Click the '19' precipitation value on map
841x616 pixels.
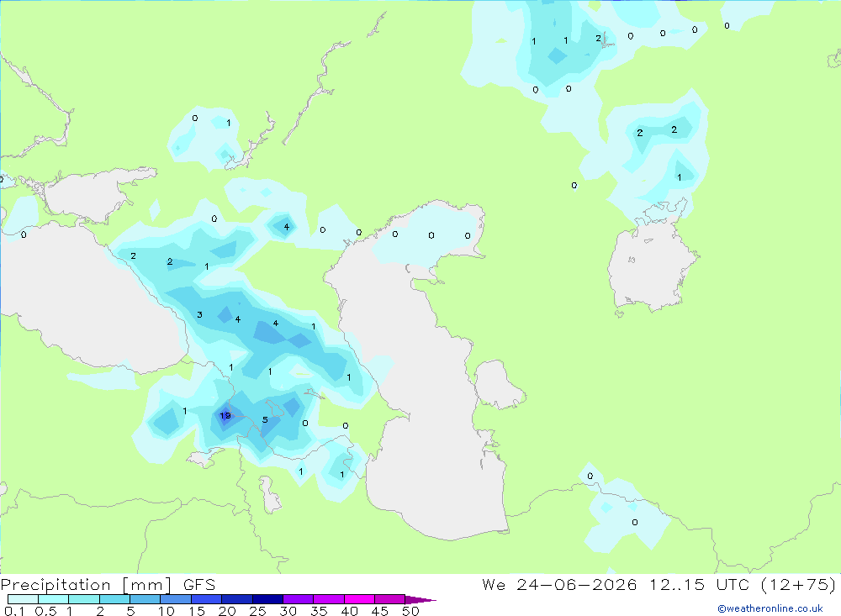point(225,415)
